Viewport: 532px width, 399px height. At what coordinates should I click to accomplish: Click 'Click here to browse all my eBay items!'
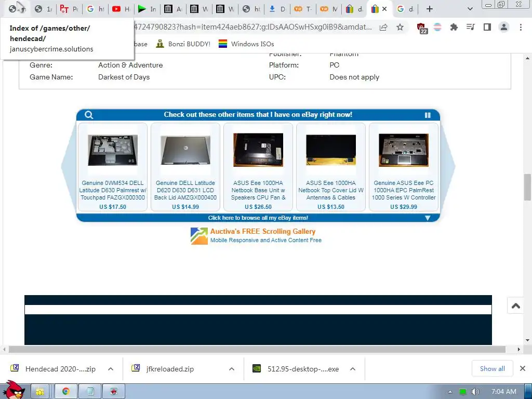click(258, 218)
